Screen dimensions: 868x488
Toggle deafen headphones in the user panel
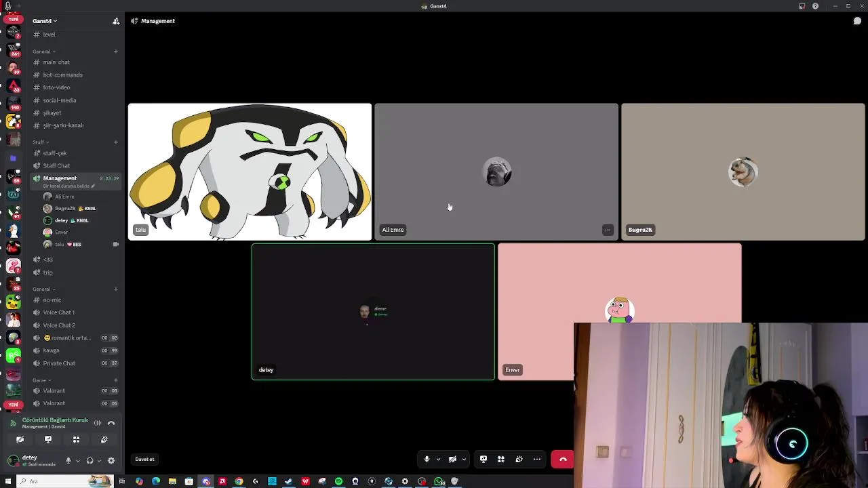[x=90, y=460]
